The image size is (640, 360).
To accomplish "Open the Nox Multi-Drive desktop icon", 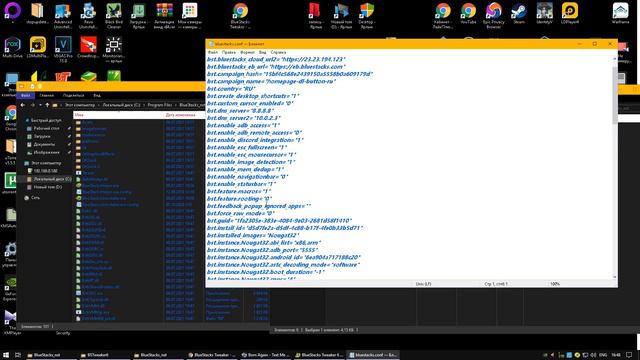I will point(12,47).
